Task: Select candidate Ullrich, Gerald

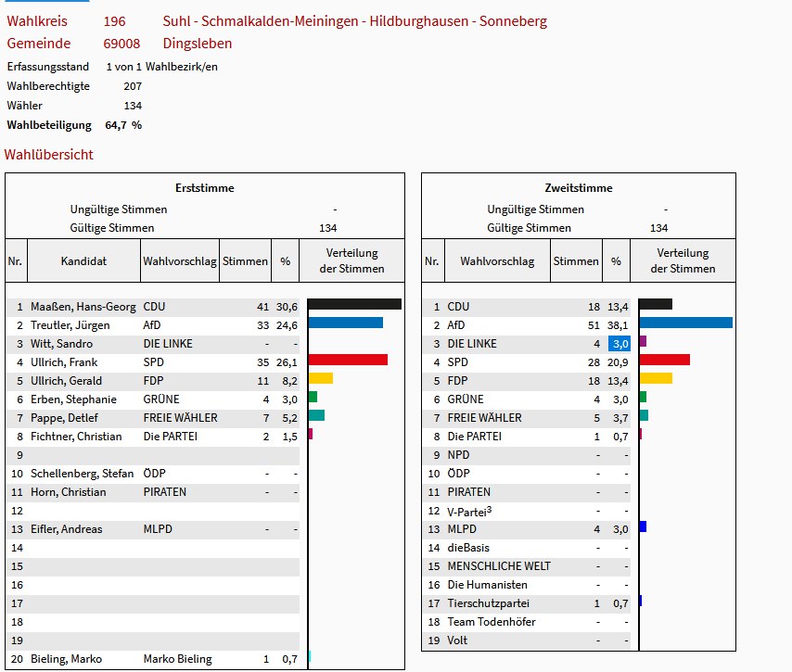Action: pos(66,381)
